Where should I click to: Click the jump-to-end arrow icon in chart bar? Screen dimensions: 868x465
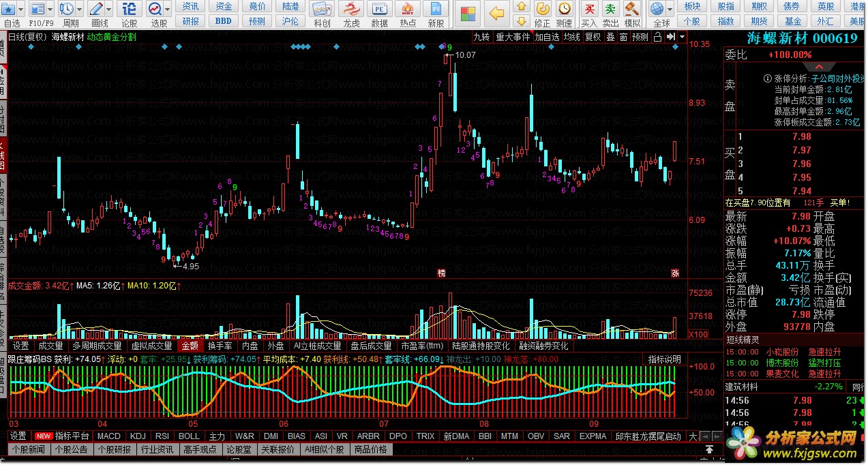[671, 37]
